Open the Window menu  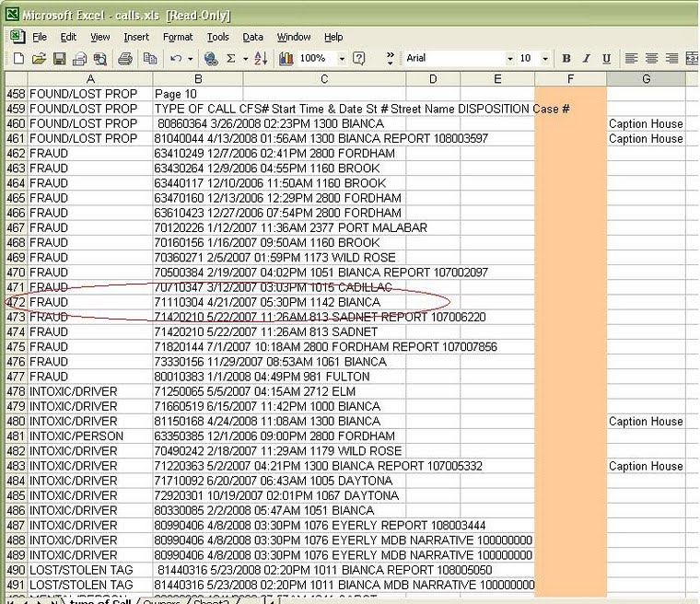tap(294, 37)
